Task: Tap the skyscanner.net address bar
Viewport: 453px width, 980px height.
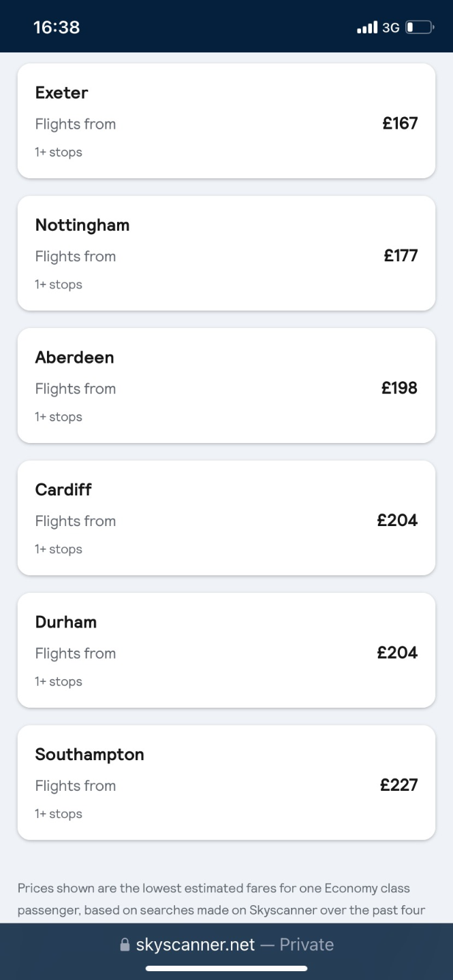Action: (226, 945)
